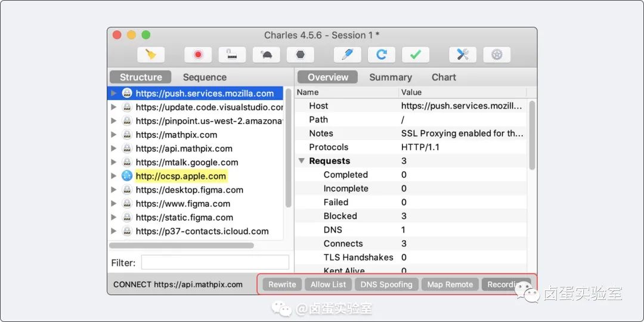The width and height of the screenshot is (644, 322).
Task: Click the Structure list vertical scrollbar
Action: [289, 148]
